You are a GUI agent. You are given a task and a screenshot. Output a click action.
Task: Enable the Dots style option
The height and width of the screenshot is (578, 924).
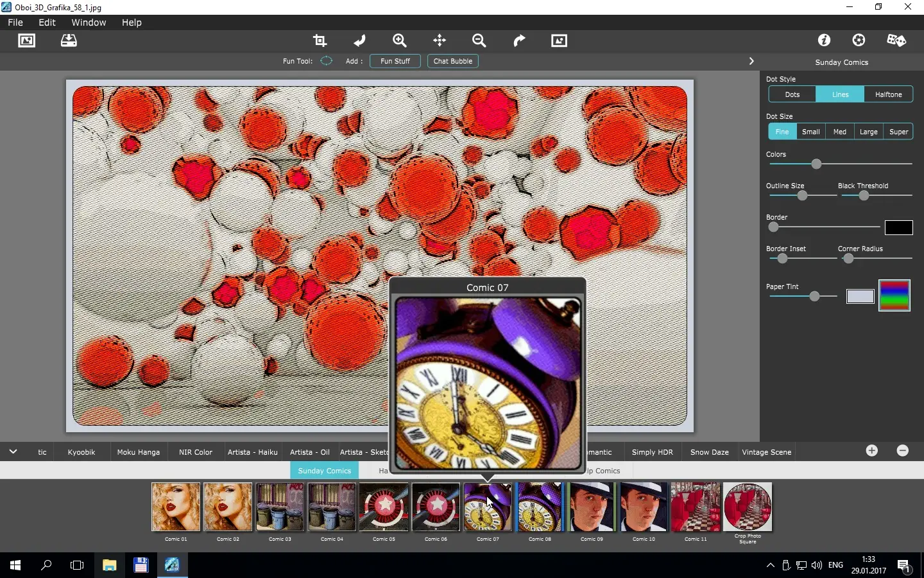(792, 94)
